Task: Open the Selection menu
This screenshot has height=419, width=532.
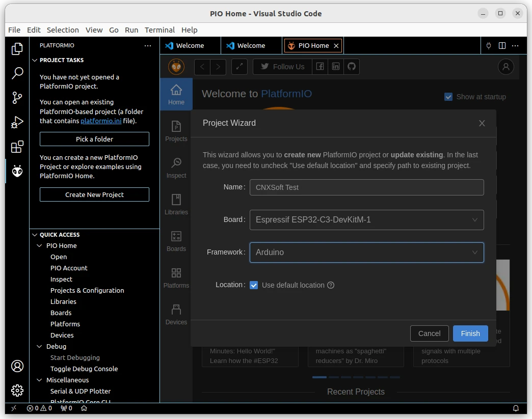Action: tap(63, 30)
